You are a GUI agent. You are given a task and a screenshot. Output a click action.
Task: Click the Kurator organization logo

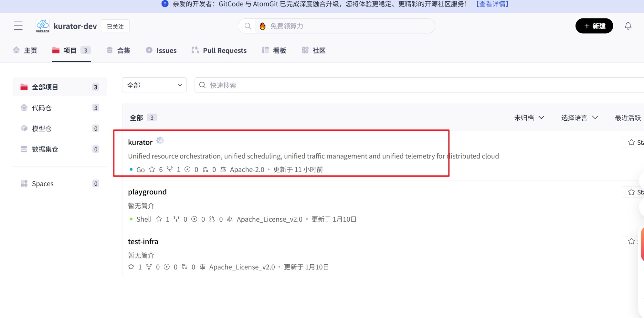click(x=43, y=26)
